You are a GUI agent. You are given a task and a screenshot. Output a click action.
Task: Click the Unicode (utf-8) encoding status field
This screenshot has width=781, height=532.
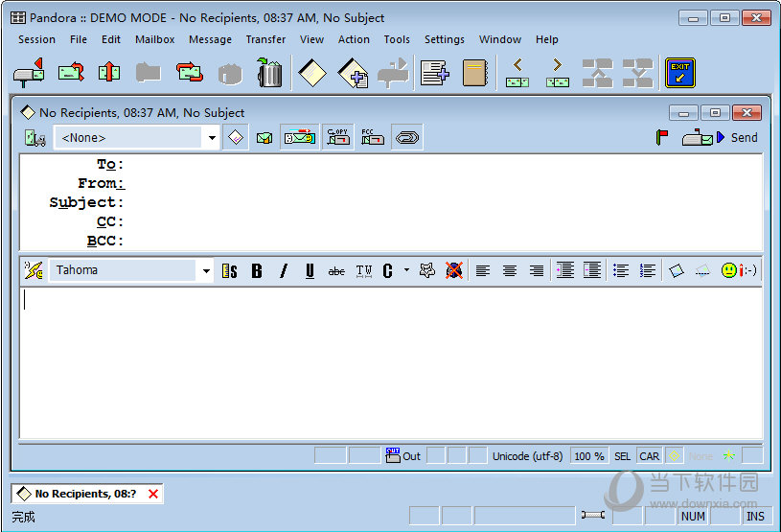(527, 455)
